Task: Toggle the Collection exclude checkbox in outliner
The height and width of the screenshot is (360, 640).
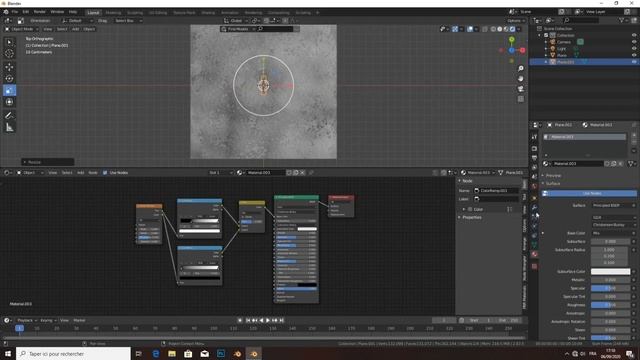Action: (546, 36)
